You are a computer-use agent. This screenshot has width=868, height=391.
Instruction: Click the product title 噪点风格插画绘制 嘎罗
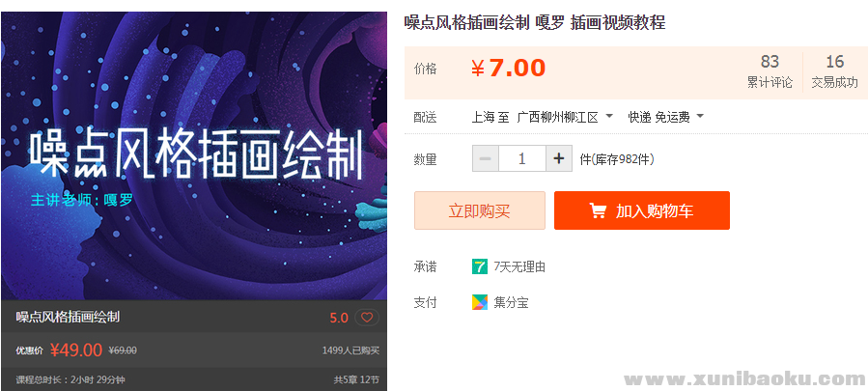tap(534, 22)
